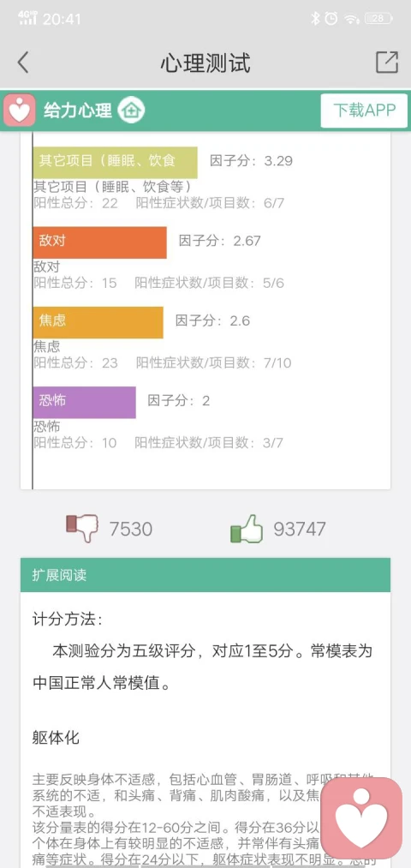Tap the 躯体化 section heading
The height and width of the screenshot is (868, 411).
pos(56,738)
